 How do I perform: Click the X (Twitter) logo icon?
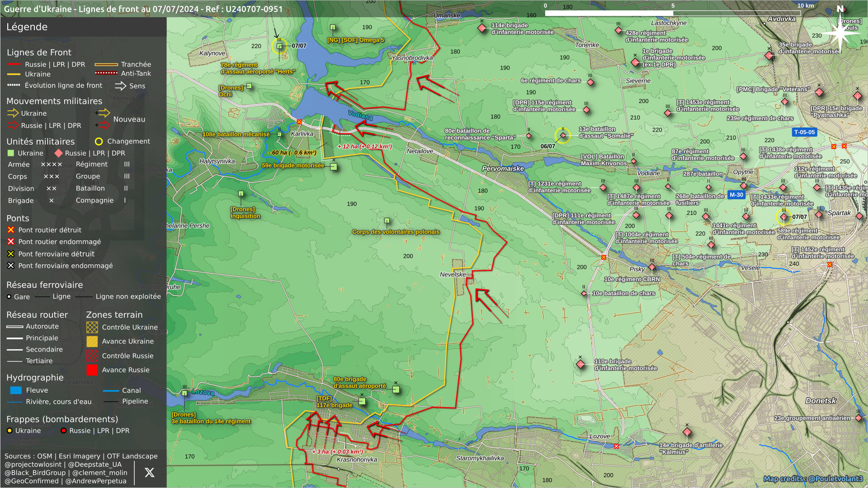(x=149, y=473)
